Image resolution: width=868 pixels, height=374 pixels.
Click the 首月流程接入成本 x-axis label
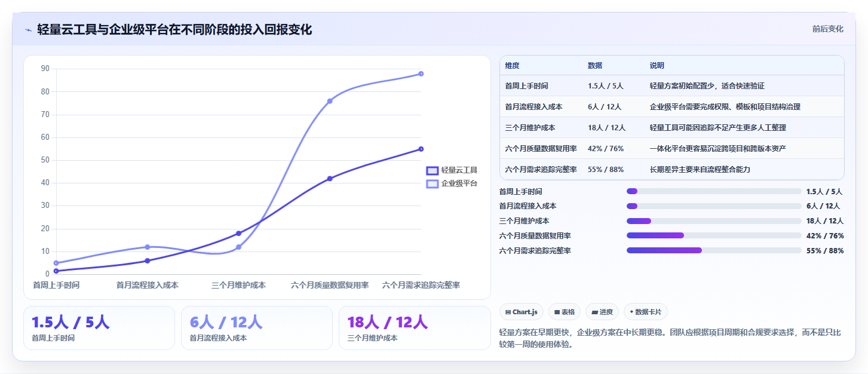pyautogui.click(x=148, y=285)
